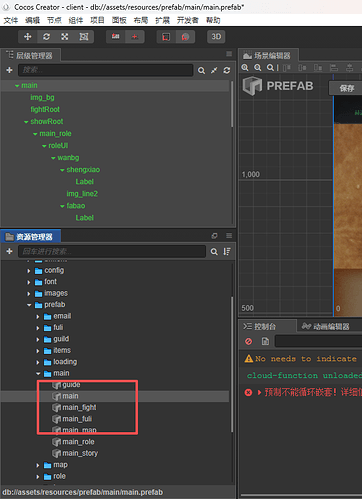
Task: Clear console with red circle icon
Action: coord(249,341)
